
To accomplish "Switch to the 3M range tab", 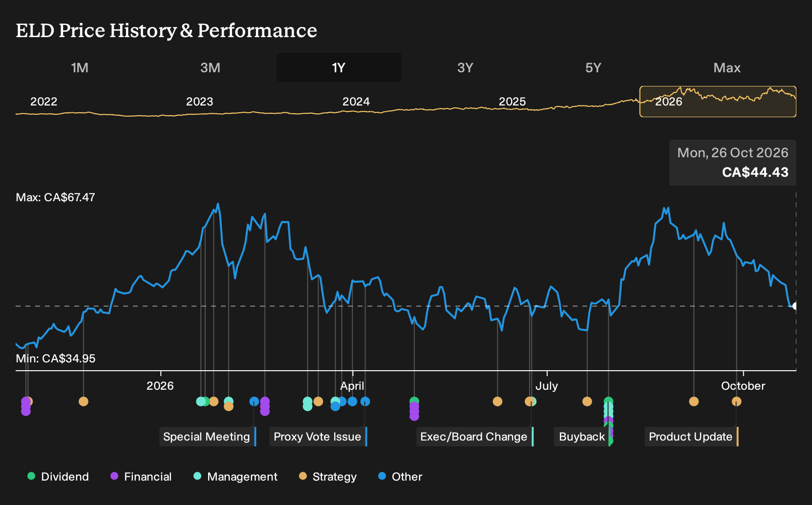I will tap(210, 67).
